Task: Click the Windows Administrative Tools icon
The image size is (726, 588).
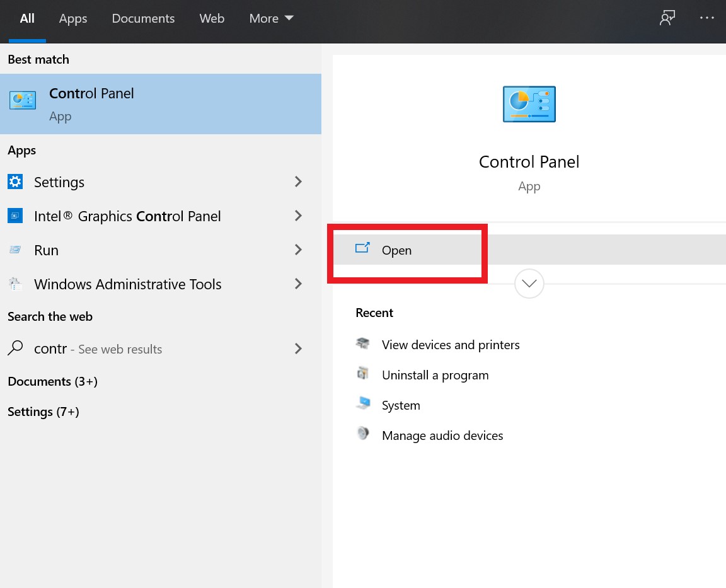Action: pos(15,284)
